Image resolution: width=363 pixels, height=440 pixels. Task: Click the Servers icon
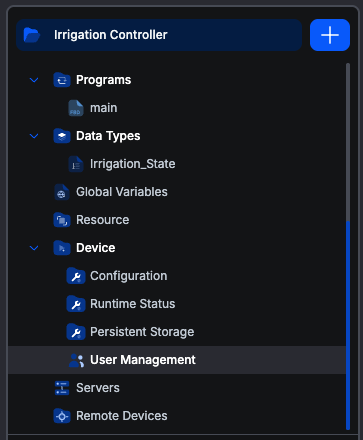(62, 388)
